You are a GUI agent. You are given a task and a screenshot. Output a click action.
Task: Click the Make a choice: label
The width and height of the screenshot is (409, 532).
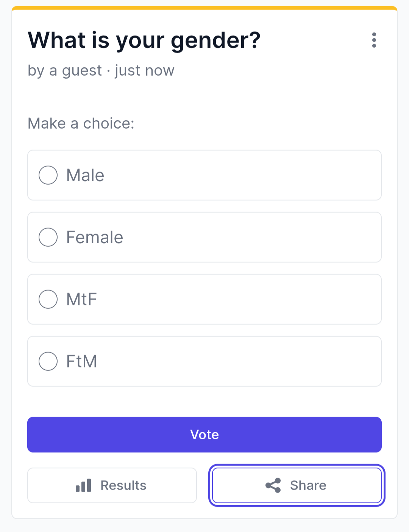(81, 123)
